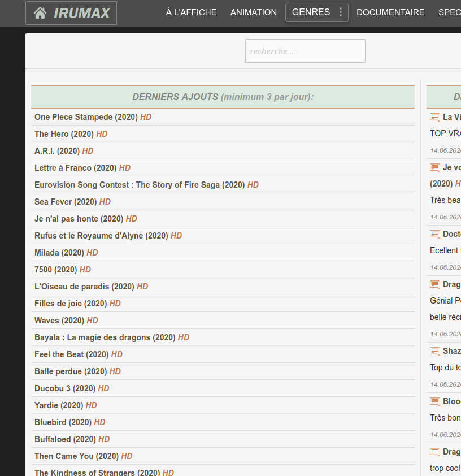Click comment icon above trop cool
461x476 pixels.
[x=435, y=452]
